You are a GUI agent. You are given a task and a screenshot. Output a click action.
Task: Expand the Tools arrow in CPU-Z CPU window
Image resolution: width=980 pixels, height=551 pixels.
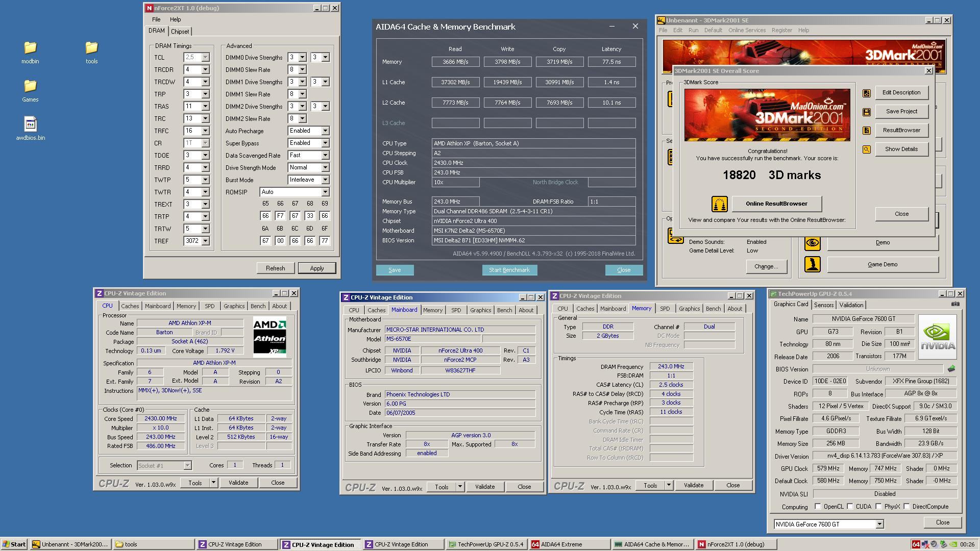pyautogui.click(x=213, y=483)
